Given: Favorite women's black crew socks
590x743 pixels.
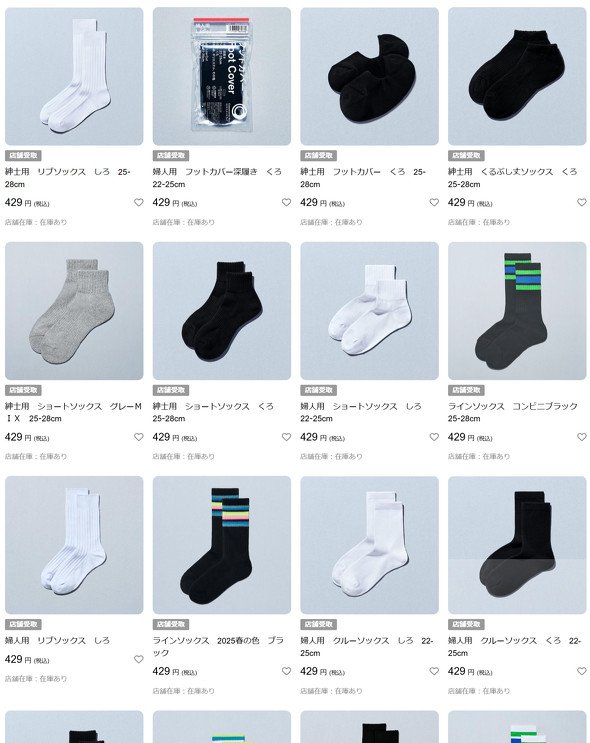Looking at the screenshot, I should pos(581,671).
